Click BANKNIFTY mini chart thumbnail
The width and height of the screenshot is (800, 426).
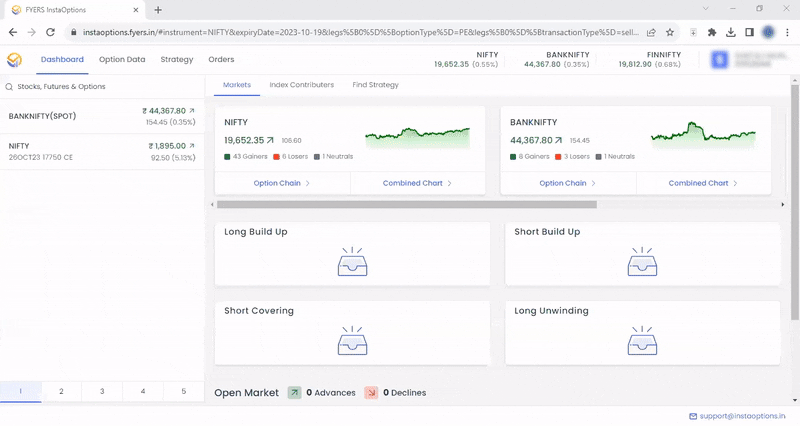704,135
